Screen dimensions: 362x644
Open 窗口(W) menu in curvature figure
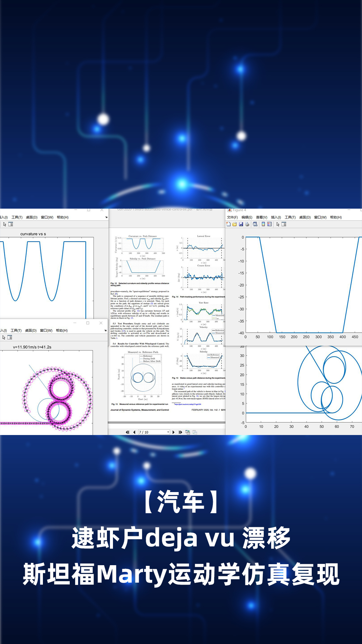[x=47, y=217]
